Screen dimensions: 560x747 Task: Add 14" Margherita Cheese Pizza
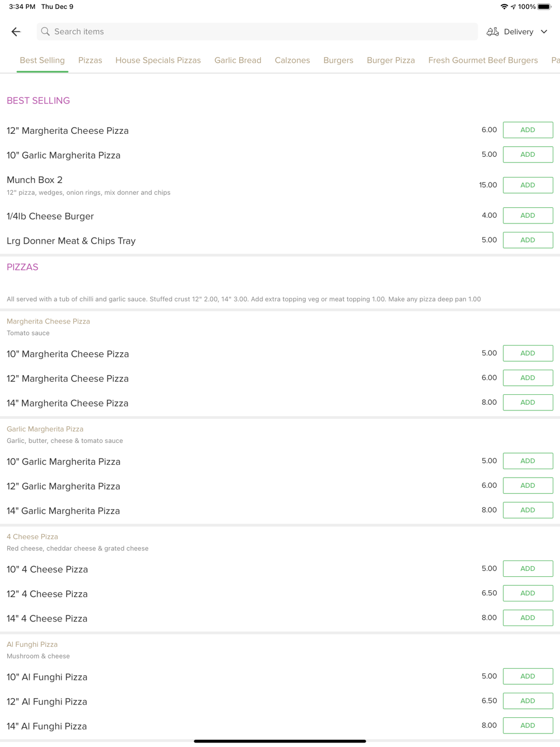(x=528, y=403)
